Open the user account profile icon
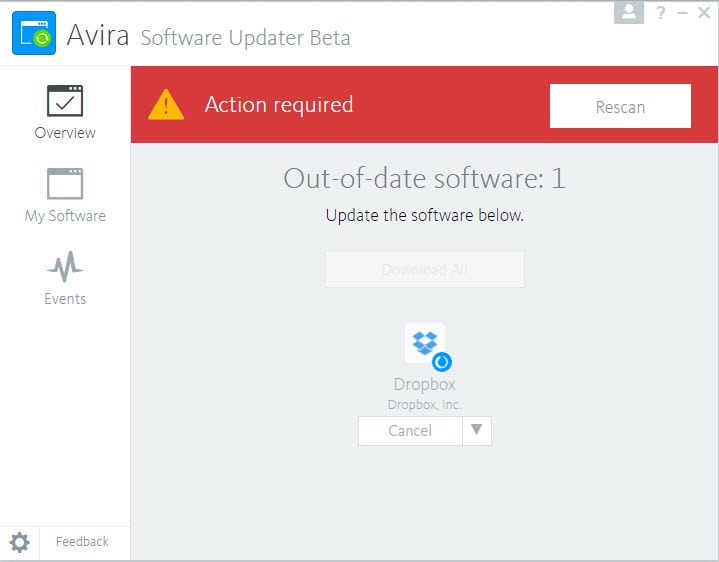This screenshot has width=719, height=562. [x=629, y=12]
